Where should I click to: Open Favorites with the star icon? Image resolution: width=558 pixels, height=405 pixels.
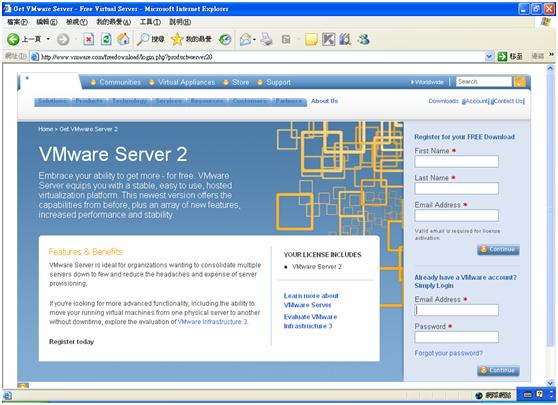(x=191, y=39)
